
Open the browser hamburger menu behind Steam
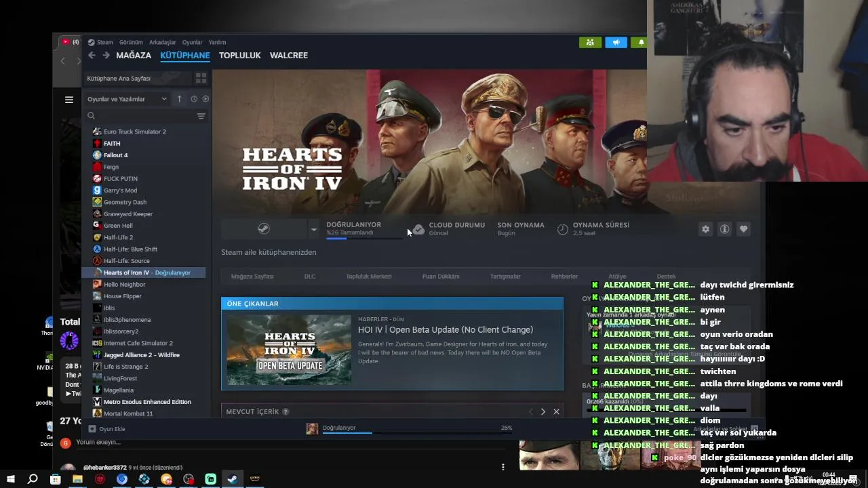click(x=68, y=100)
